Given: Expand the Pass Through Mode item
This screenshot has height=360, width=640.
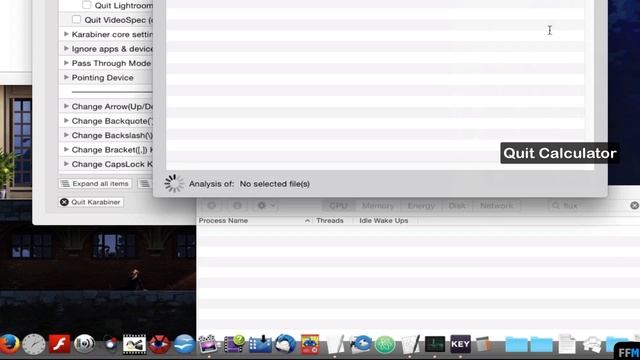Looking at the screenshot, I should [x=66, y=63].
